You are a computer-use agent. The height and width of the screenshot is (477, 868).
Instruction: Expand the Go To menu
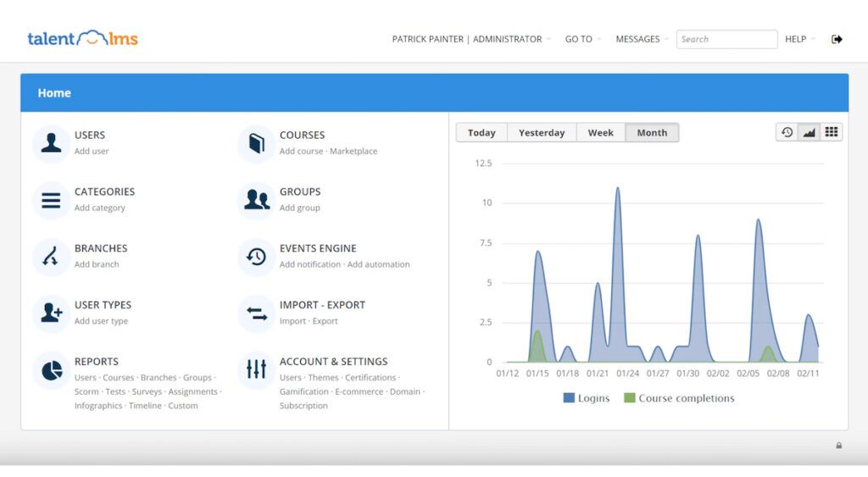tap(582, 39)
